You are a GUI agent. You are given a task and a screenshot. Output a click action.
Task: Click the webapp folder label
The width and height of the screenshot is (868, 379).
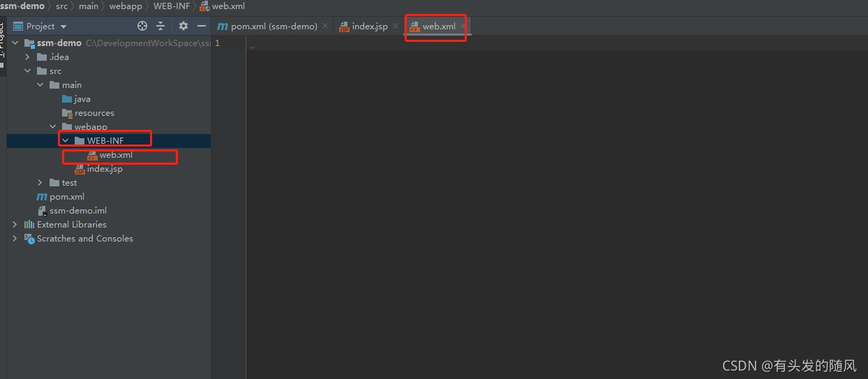coord(91,126)
